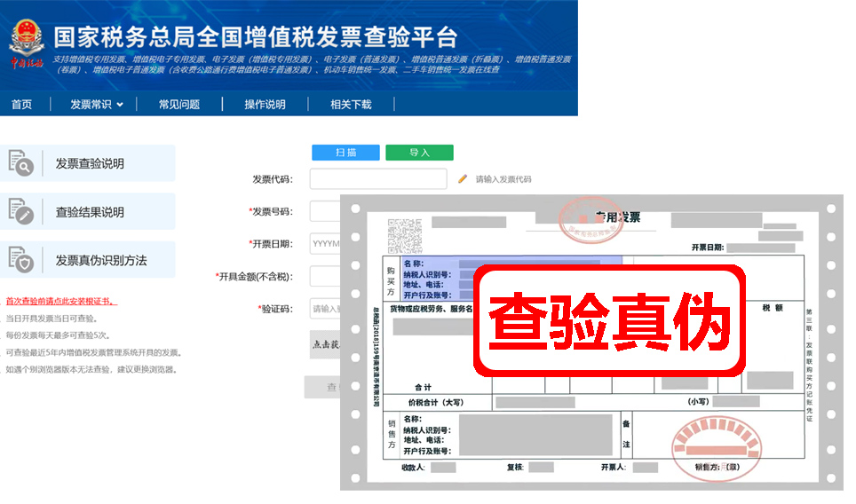The height and width of the screenshot is (504, 856).
Task: Click the blue 扫描 button
Action: (x=345, y=153)
